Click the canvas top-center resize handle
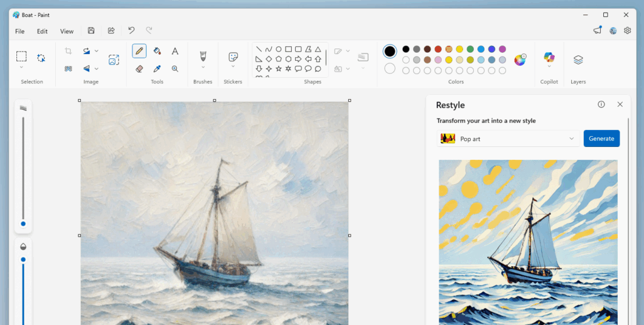This screenshot has height=325, width=644. [x=214, y=100]
